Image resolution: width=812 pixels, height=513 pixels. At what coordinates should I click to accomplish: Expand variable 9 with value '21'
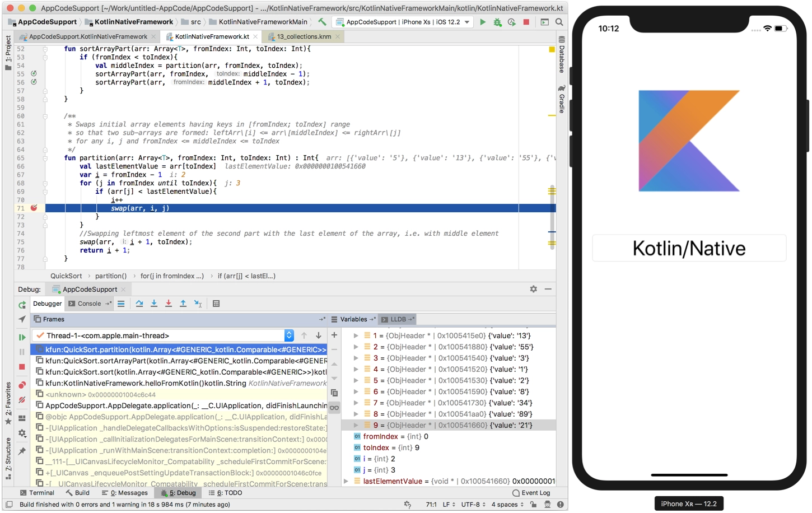(356, 425)
